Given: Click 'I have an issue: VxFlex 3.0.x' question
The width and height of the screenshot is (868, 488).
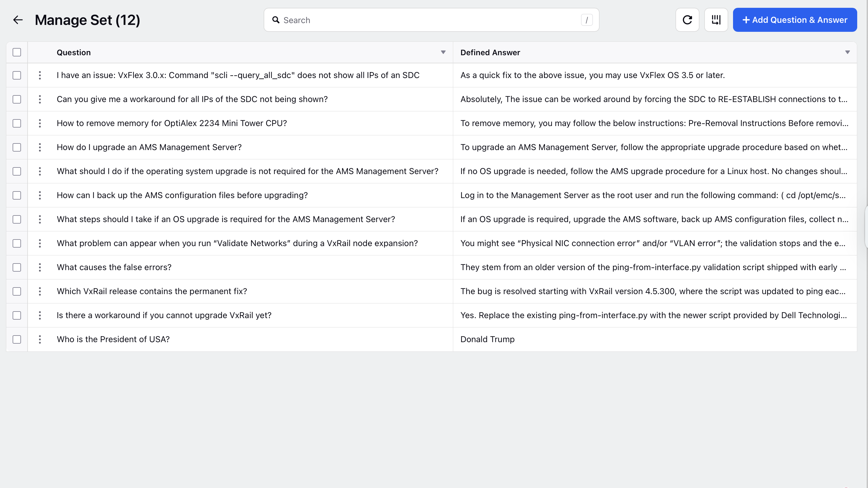Looking at the screenshot, I should pos(238,75).
